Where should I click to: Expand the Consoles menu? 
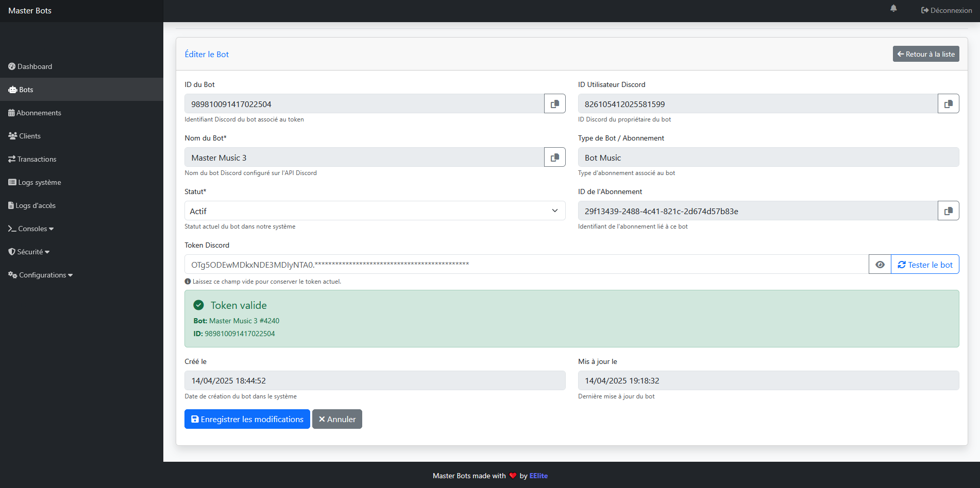(x=31, y=229)
